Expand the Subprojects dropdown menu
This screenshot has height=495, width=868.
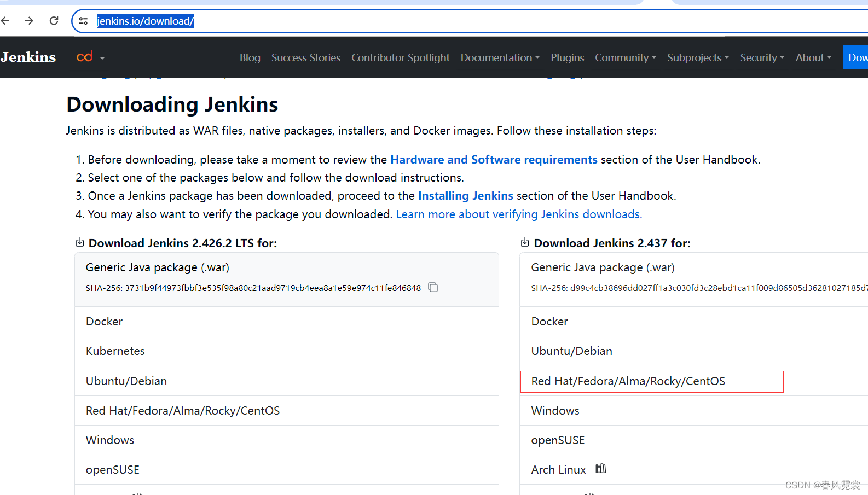698,57
